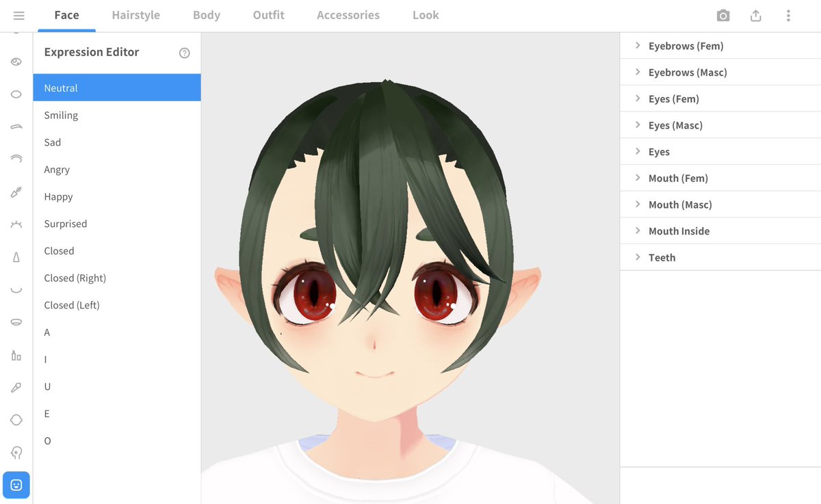Select the E mouth shape expression
The height and width of the screenshot is (504, 821).
click(x=117, y=414)
